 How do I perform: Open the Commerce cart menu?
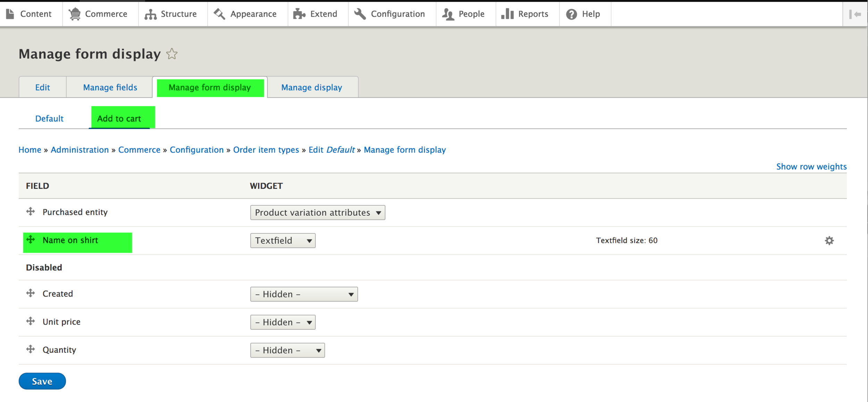[x=98, y=14]
